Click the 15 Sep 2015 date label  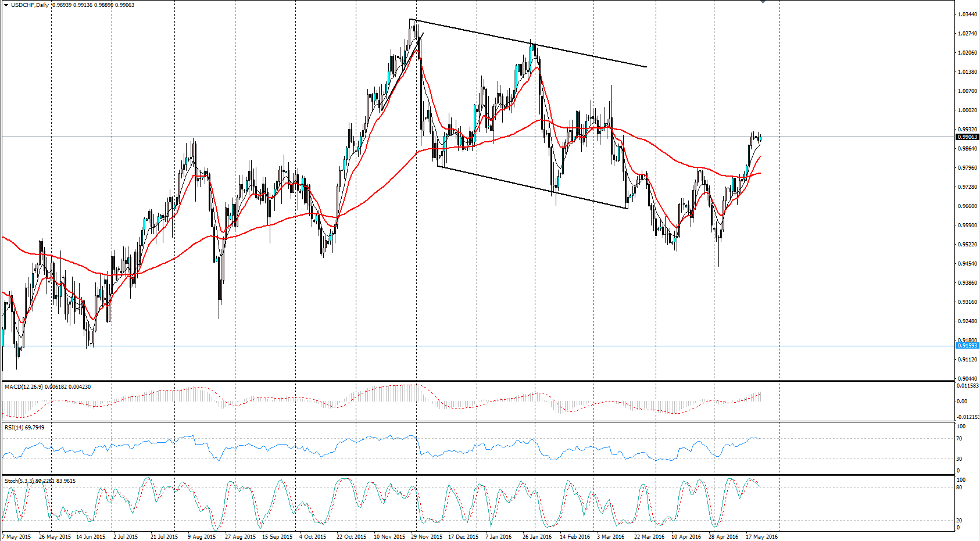tap(277, 536)
